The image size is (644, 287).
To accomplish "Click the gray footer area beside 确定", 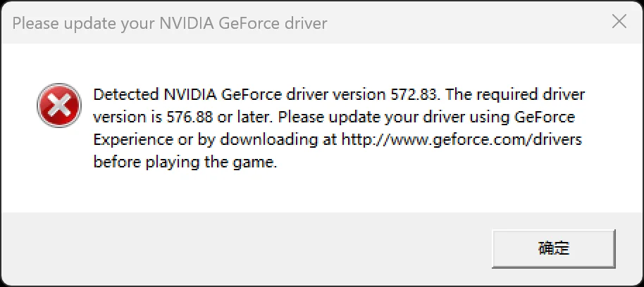I will click(247, 248).
